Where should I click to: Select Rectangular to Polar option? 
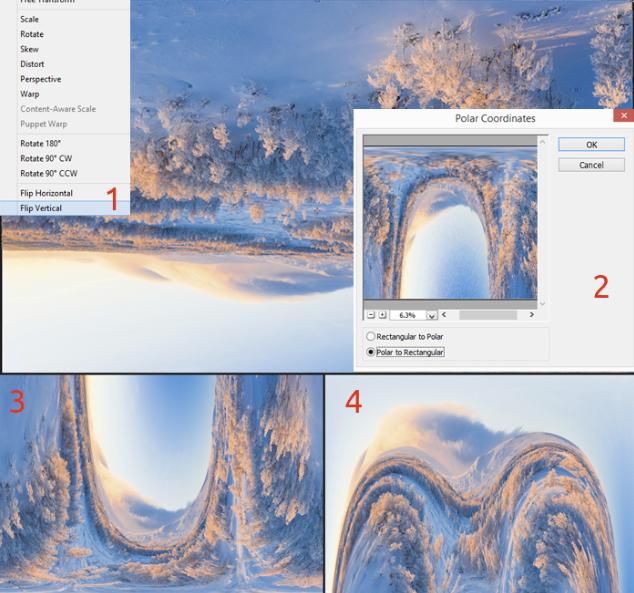coord(405,336)
